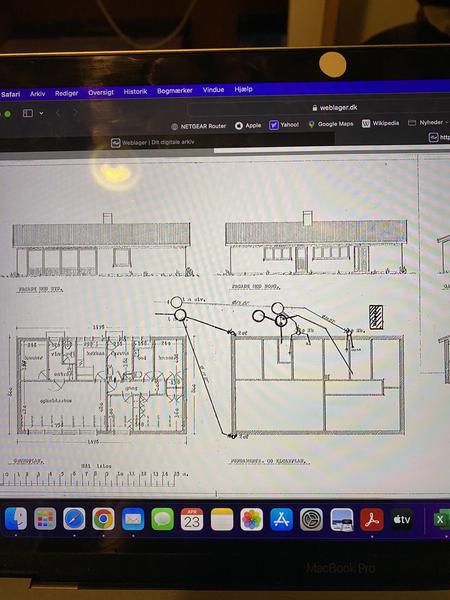Open Finder from the Dock
This screenshot has height=600, width=450.
tap(16, 518)
